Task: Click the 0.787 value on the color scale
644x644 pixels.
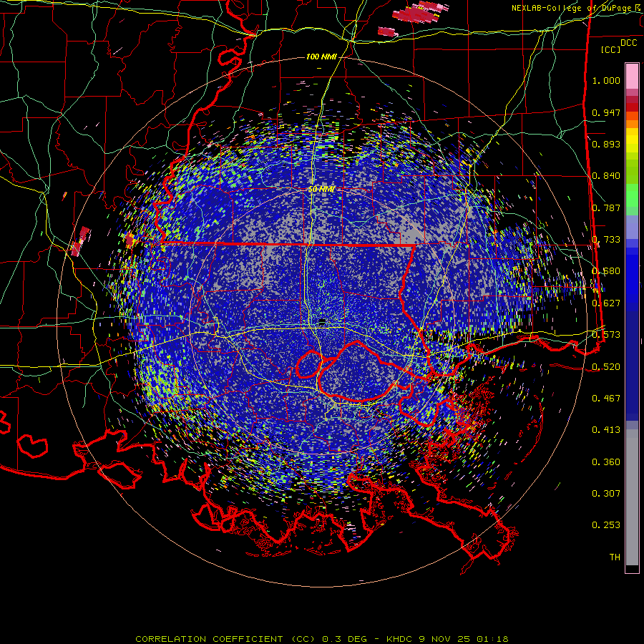Action: (606, 208)
